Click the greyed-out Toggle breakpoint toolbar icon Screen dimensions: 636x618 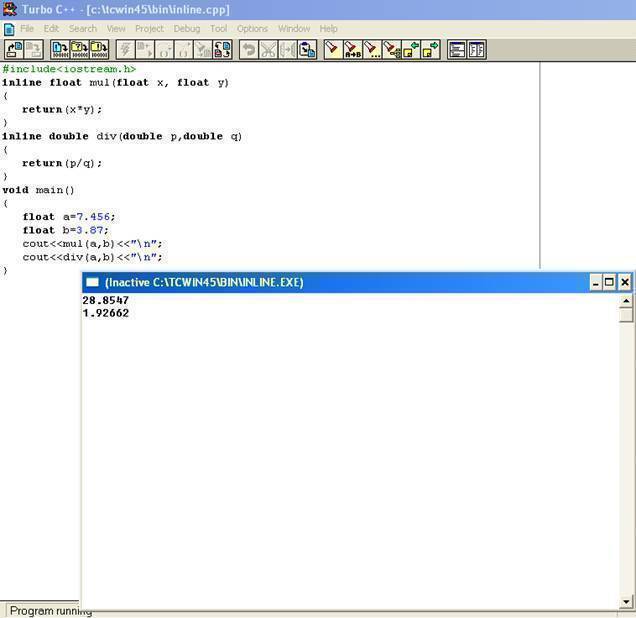point(203,50)
